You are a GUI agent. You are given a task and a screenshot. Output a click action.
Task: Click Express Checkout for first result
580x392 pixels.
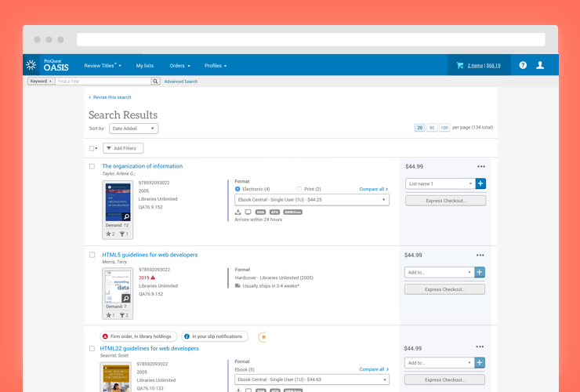pos(445,201)
